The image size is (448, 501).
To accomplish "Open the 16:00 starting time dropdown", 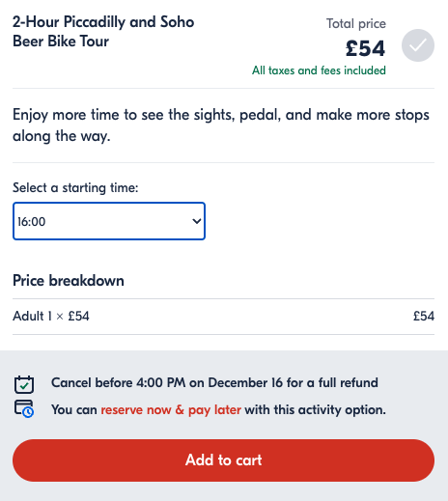I will (x=109, y=221).
